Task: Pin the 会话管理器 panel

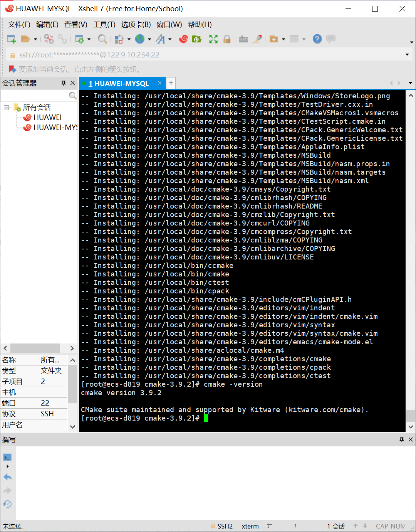Action: point(64,83)
